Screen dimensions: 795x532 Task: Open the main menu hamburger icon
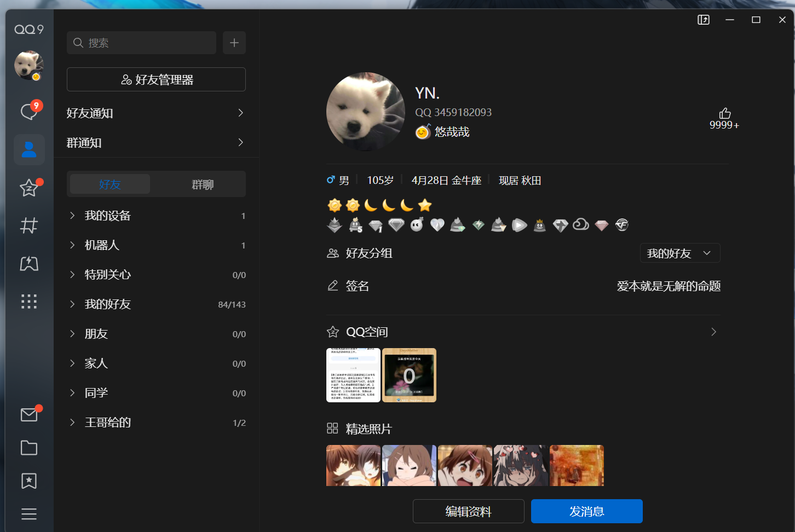29,514
